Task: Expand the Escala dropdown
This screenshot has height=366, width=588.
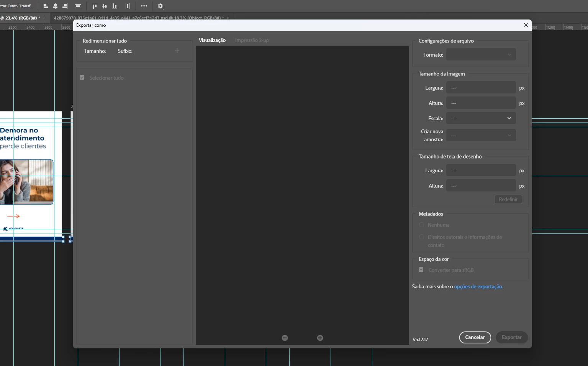Action: click(x=481, y=118)
